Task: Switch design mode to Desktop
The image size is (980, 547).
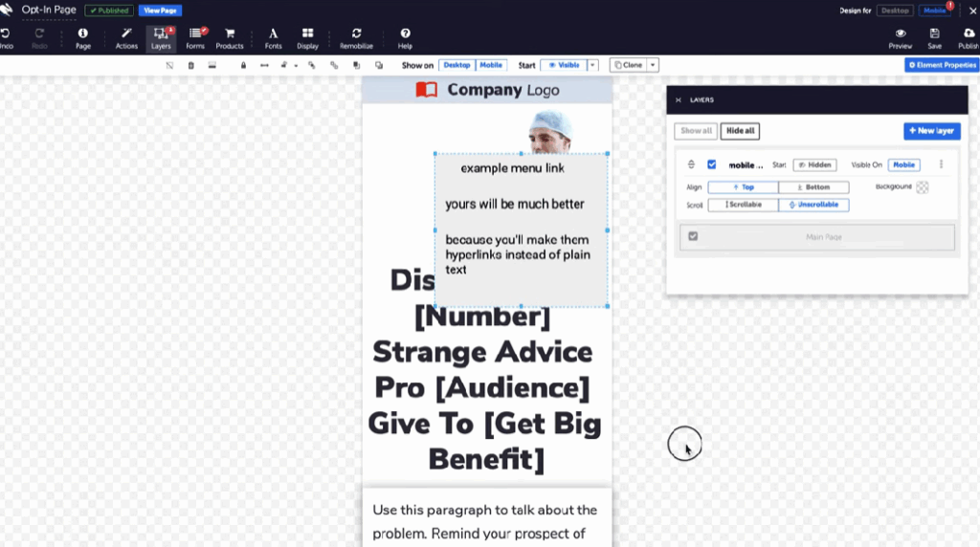Action: coord(895,11)
